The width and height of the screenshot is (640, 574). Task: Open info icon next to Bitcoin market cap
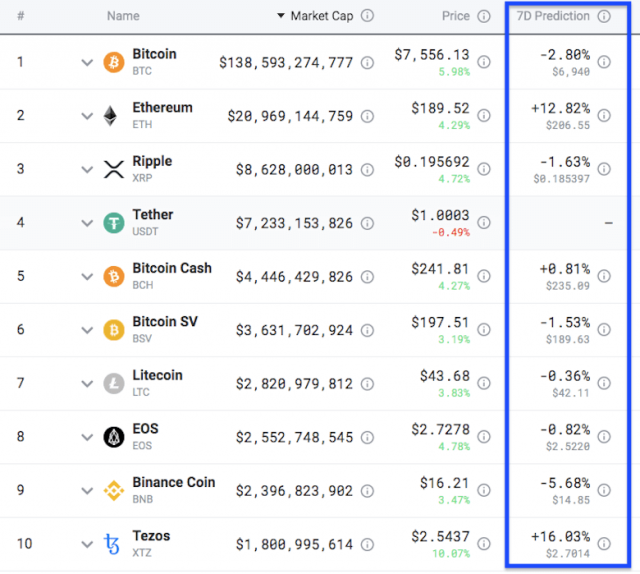[367, 62]
